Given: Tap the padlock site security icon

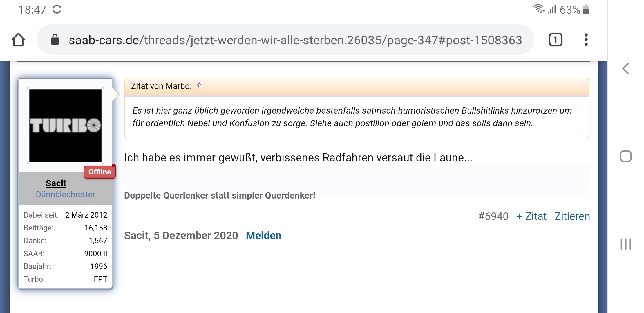Looking at the screenshot, I should point(55,40).
